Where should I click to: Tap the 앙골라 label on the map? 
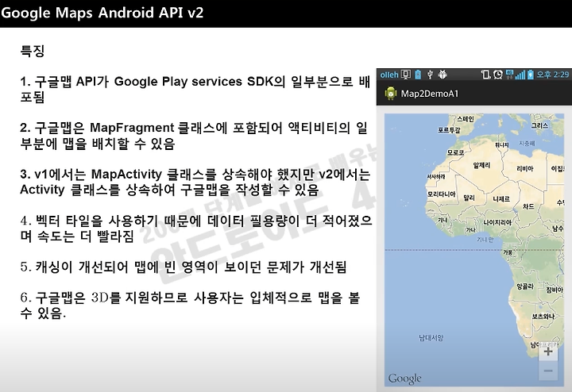525,286
